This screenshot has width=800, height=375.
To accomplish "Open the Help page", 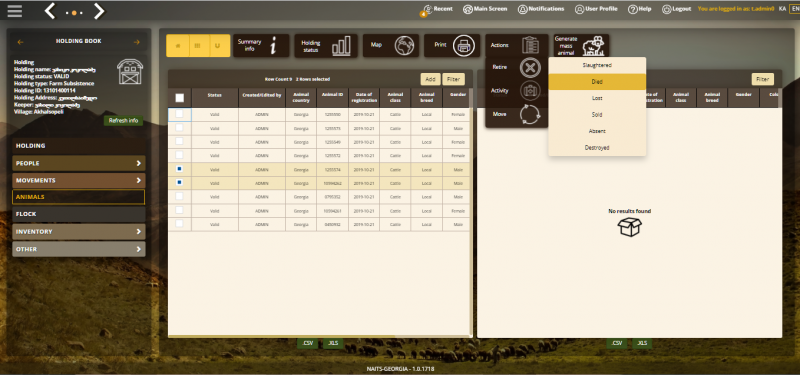I will click(x=639, y=9).
